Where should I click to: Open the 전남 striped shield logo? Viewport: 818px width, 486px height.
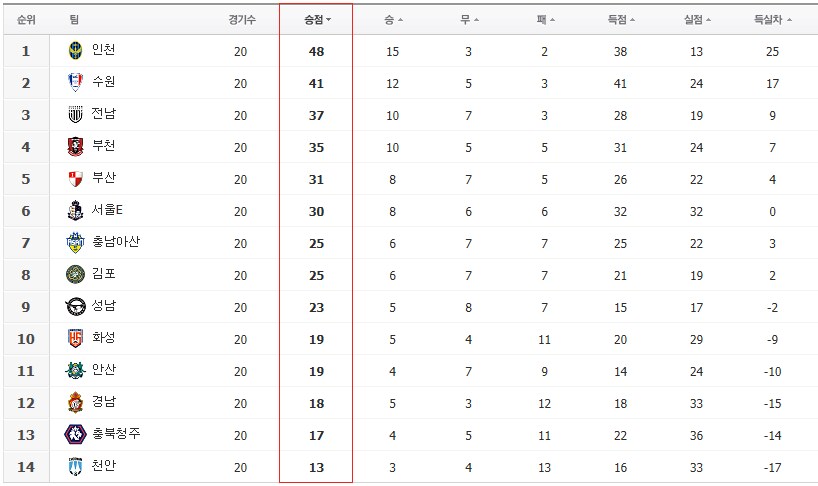click(x=76, y=114)
